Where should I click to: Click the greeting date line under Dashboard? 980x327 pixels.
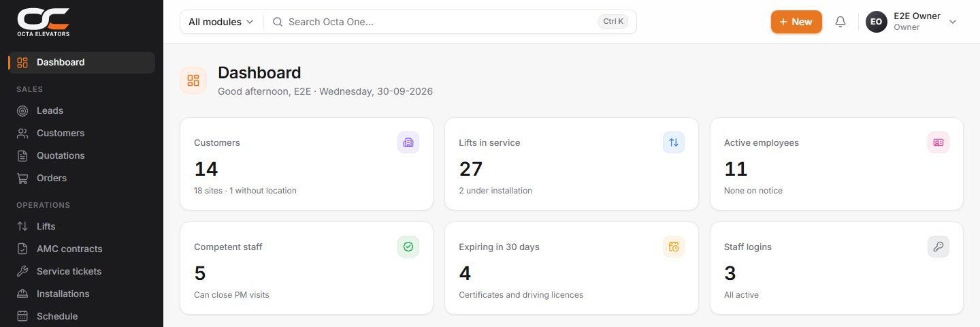tap(325, 91)
